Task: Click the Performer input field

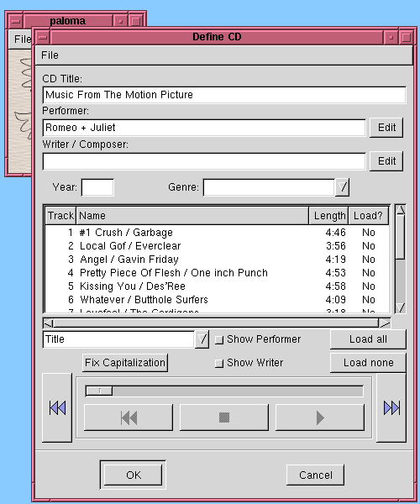Action: click(x=204, y=128)
